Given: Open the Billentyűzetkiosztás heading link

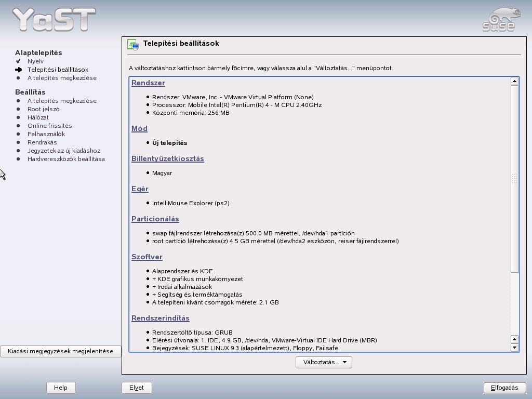Looking at the screenshot, I should click(x=168, y=158).
